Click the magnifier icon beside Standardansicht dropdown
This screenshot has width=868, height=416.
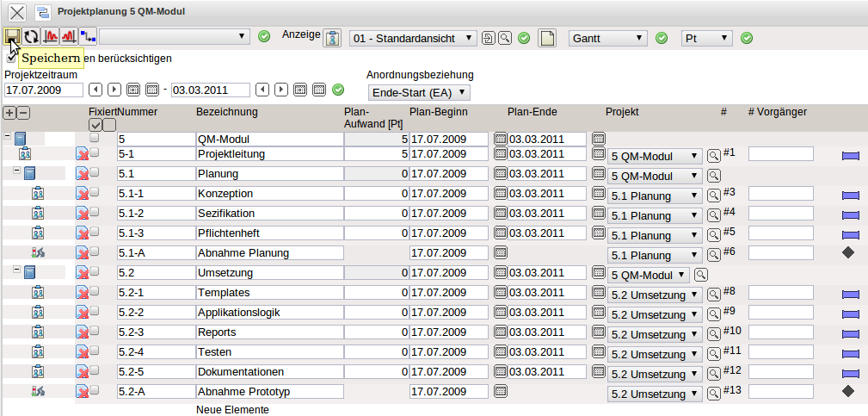[x=504, y=38]
